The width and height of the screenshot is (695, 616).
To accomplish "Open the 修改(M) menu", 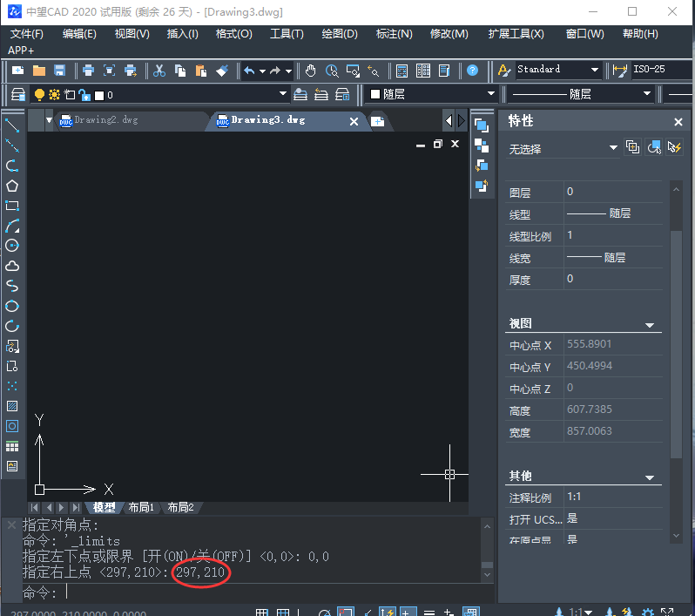I will 449,34.
